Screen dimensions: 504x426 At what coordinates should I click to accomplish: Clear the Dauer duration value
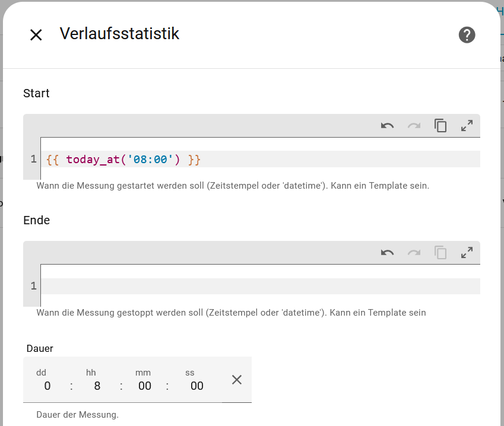pyautogui.click(x=236, y=380)
